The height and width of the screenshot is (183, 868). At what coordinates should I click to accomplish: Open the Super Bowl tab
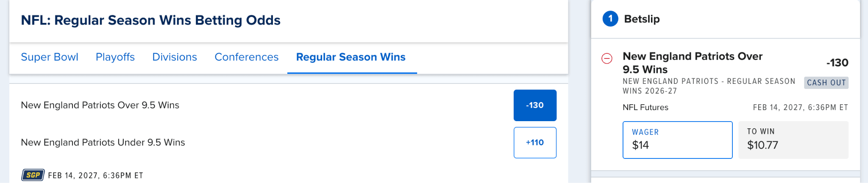tap(50, 57)
